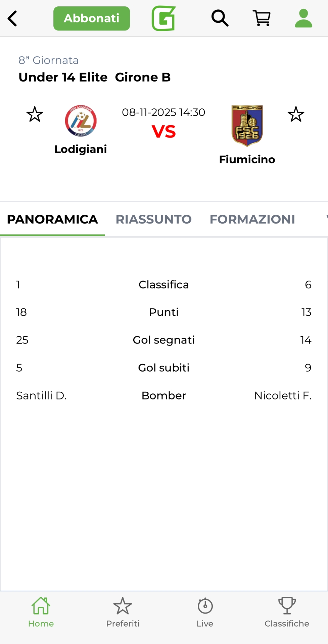Open bomber Nicoletti F. player
This screenshot has width=328, height=644.
[283, 396]
